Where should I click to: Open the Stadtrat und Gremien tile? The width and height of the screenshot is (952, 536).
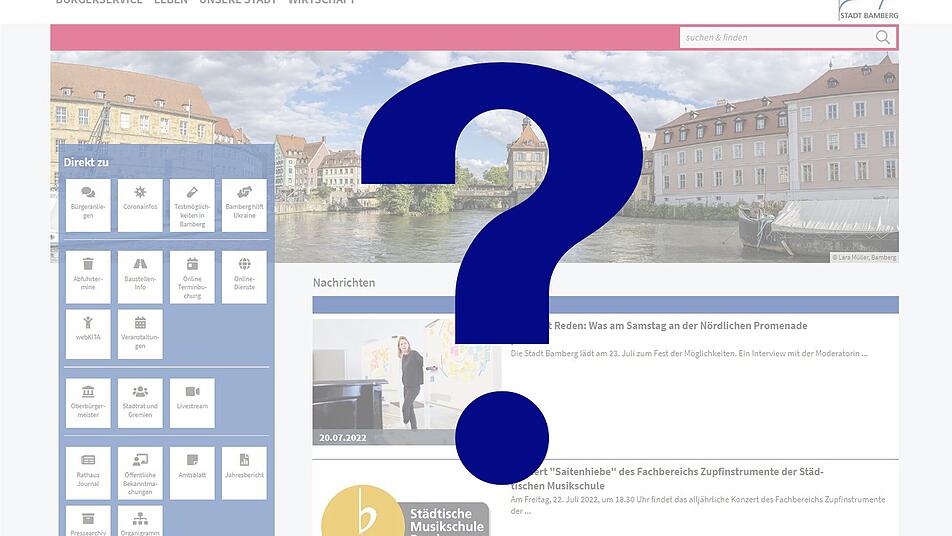tap(140, 403)
